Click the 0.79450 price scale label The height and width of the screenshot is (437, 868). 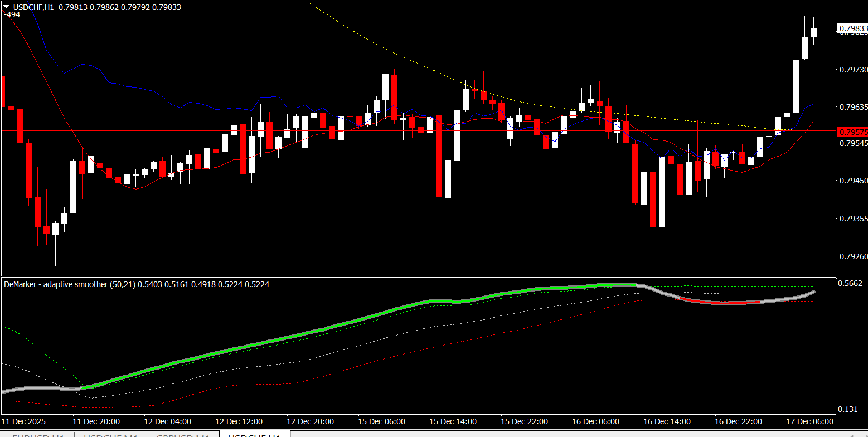point(853,181)
